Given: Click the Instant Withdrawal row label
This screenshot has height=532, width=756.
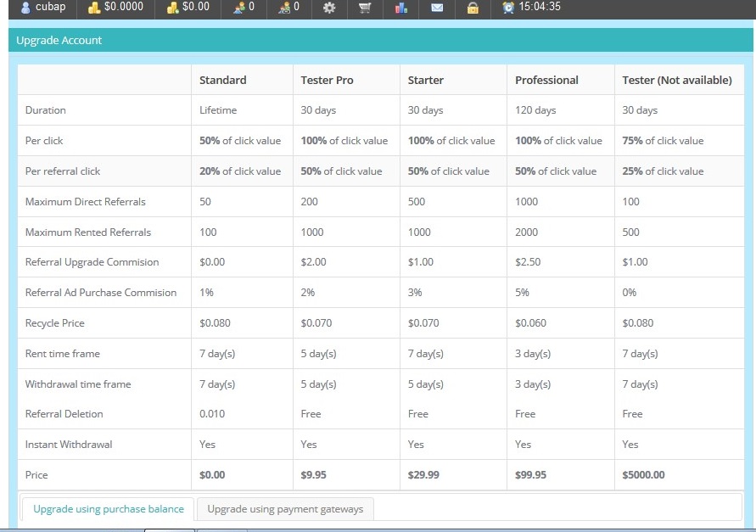Looking at the screenshot, I should point(69,445).
